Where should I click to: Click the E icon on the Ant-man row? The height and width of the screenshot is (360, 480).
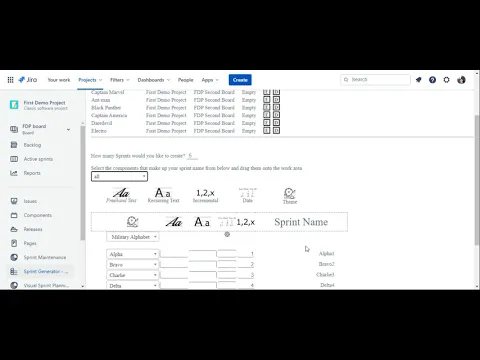pyautogui.click(x=267, y=100)
